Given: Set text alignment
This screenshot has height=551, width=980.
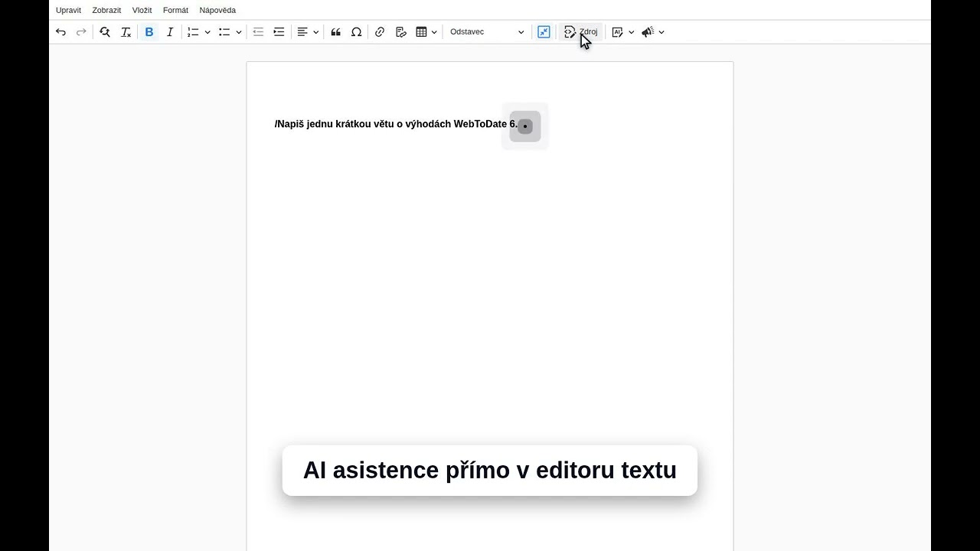Looking at the screenshot, I should [302, 32].
